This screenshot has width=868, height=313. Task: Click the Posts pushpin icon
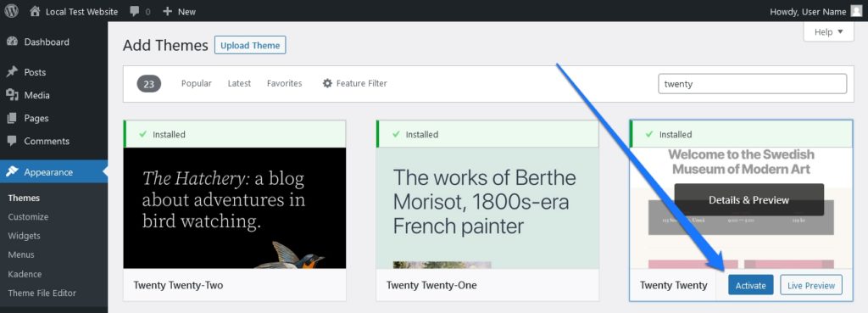point(12,72)
